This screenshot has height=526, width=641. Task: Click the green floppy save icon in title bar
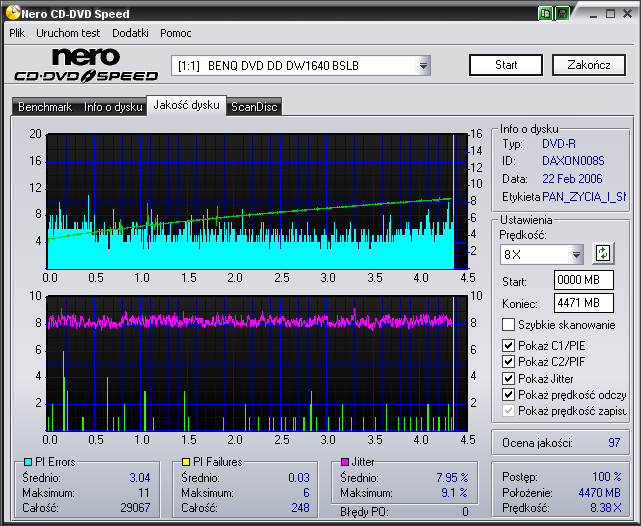[x=562, y=13]
